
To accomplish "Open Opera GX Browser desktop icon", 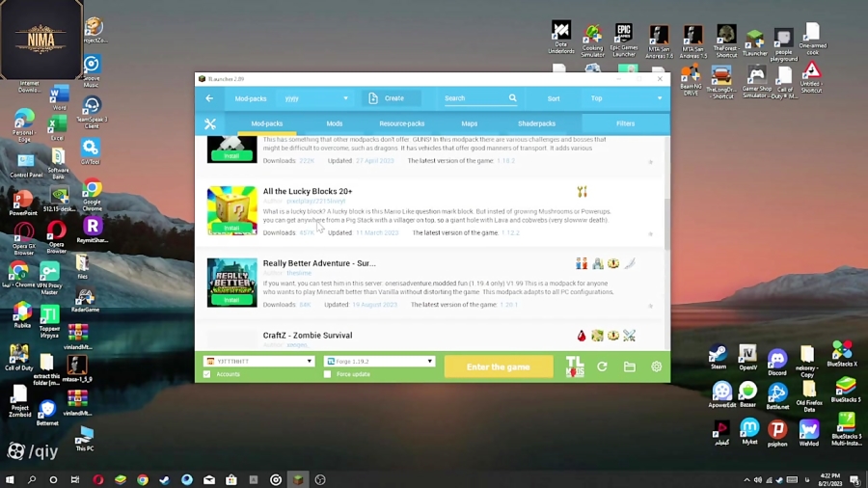I will coord(24,238).
